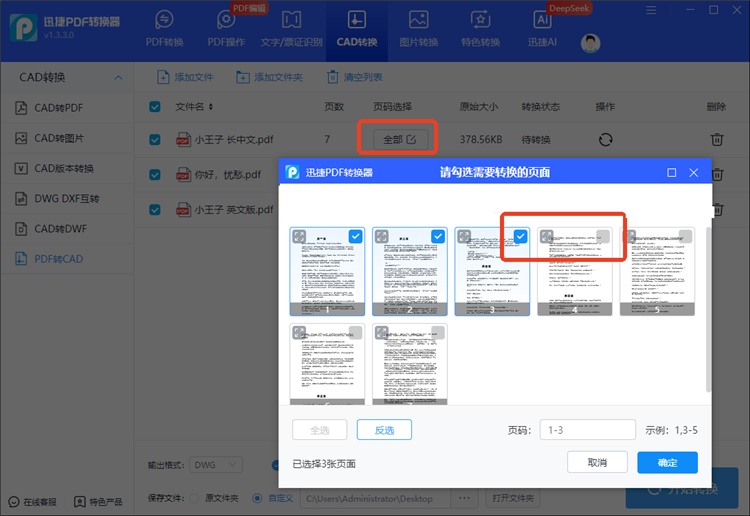750x516 pixels.
Task: Enlarge page 1 preview icon
Action: [x=299, y=236]
